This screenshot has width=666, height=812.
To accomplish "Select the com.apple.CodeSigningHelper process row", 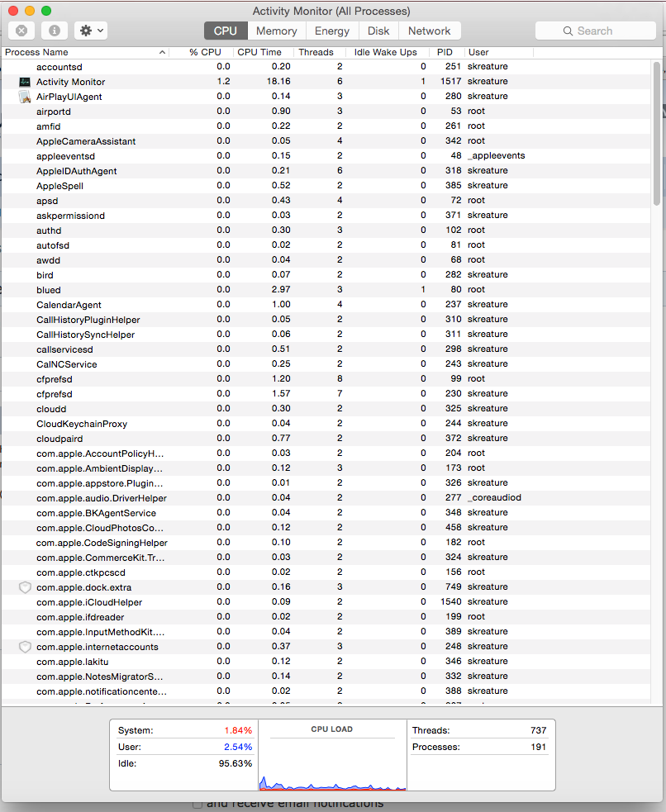I will [326, 543].
